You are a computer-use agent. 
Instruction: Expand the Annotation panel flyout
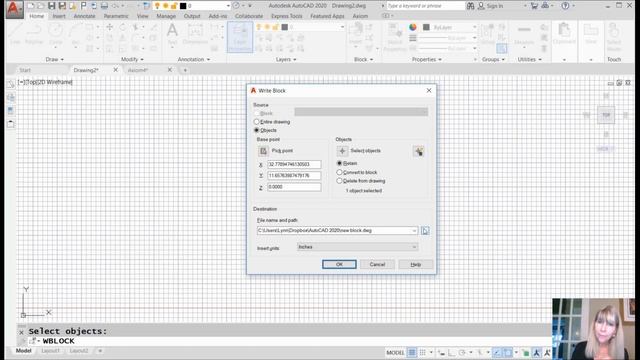194,60
